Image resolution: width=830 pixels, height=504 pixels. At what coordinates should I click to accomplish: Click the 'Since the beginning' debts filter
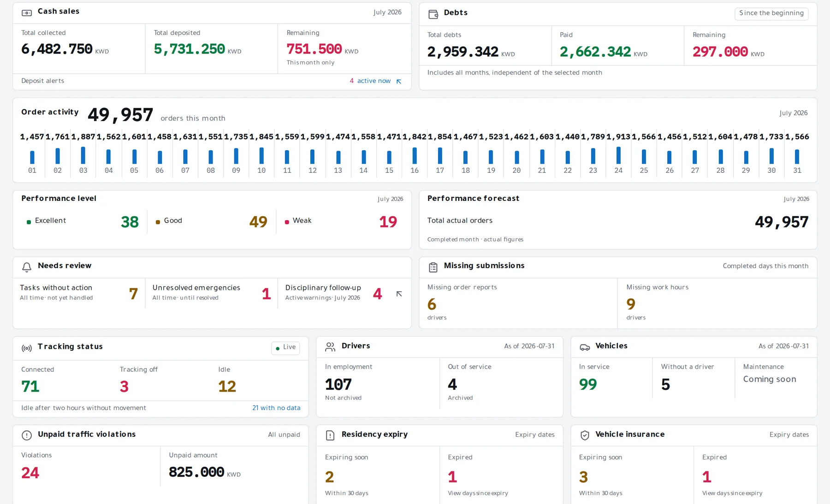click(771, 13)
